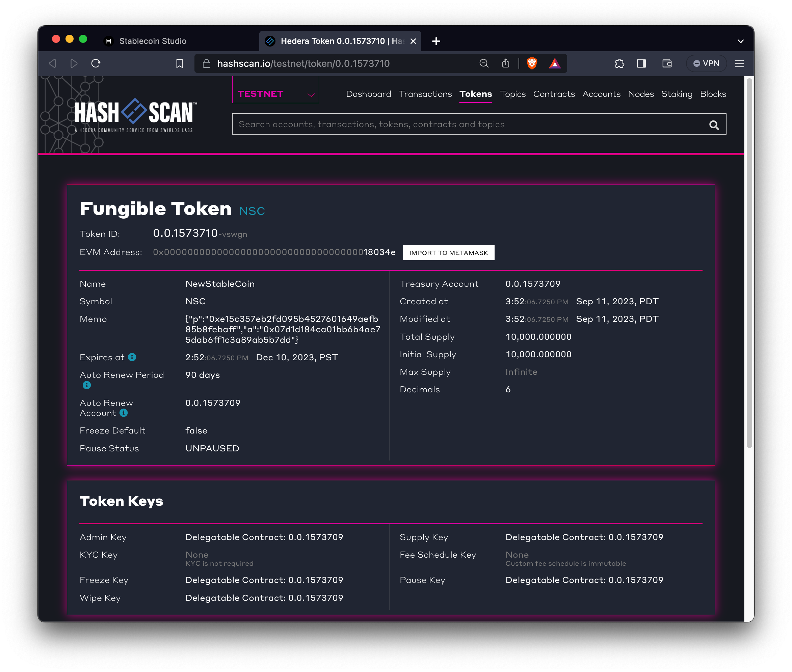Open the tab list chevron
Image resolution: width=792 pixels, height=672 pixels.
click(740, 41)
